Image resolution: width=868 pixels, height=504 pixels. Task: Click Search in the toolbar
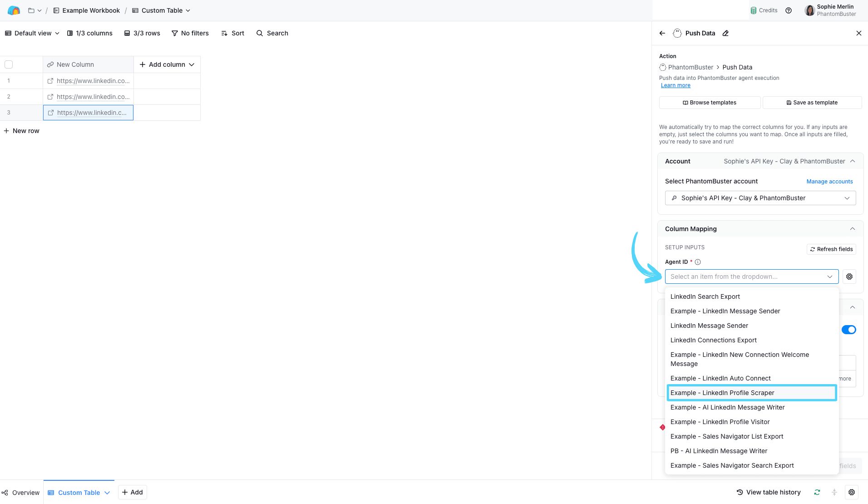tap(272, 33)
